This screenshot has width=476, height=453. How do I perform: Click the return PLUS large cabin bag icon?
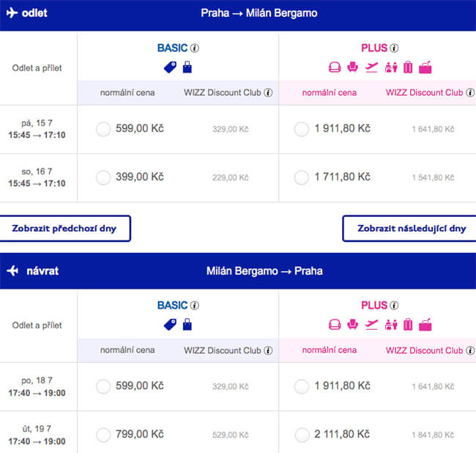pyautogui.click(x=335, y=325)
